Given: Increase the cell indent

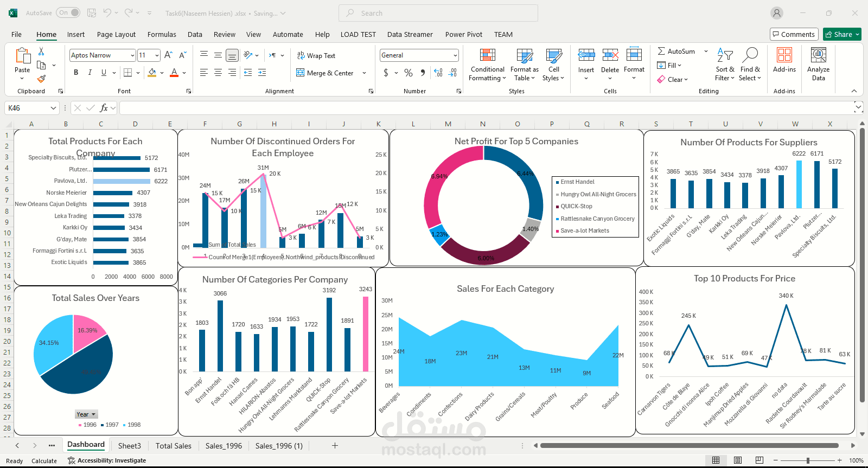Looking at the screenshot, I should coord(262,73).
